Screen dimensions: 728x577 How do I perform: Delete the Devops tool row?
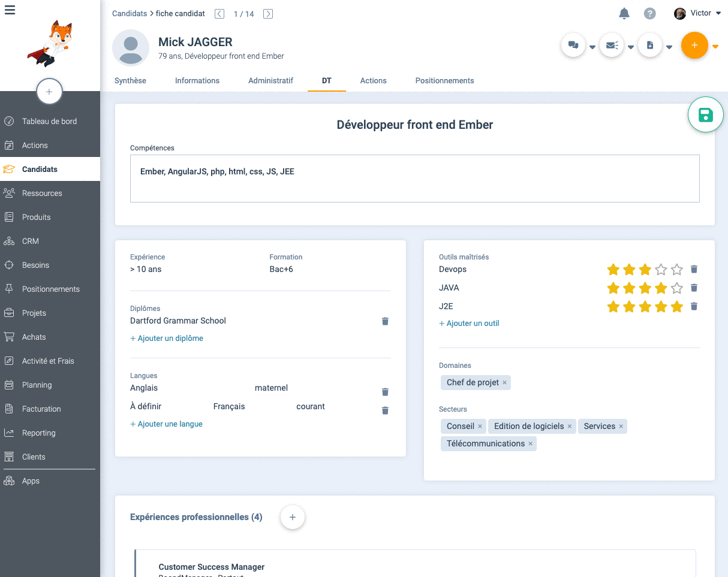tap(694, 269)
